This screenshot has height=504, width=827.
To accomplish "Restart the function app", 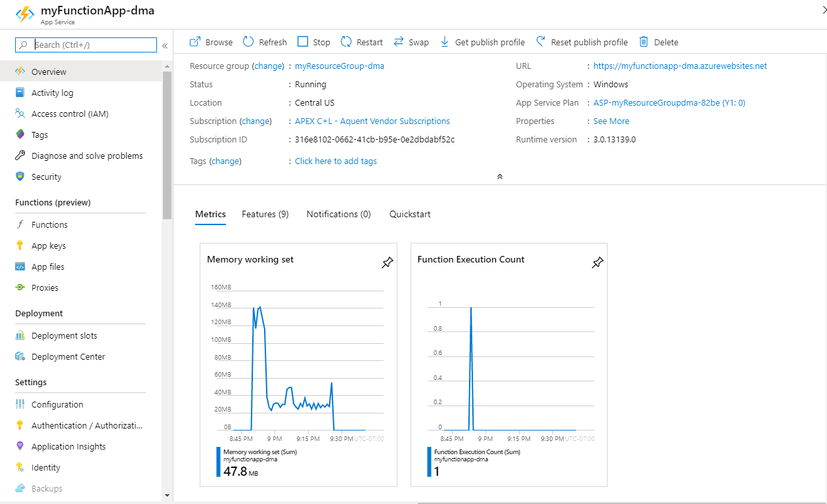I will pyautogui.click(x=346, y=42).
